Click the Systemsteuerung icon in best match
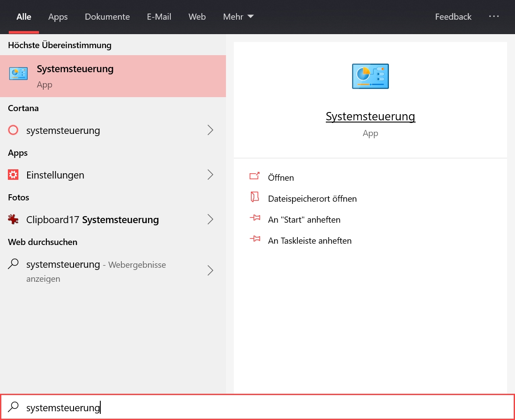Viewport: 515px width, 420px height. (x=18, y=74)
